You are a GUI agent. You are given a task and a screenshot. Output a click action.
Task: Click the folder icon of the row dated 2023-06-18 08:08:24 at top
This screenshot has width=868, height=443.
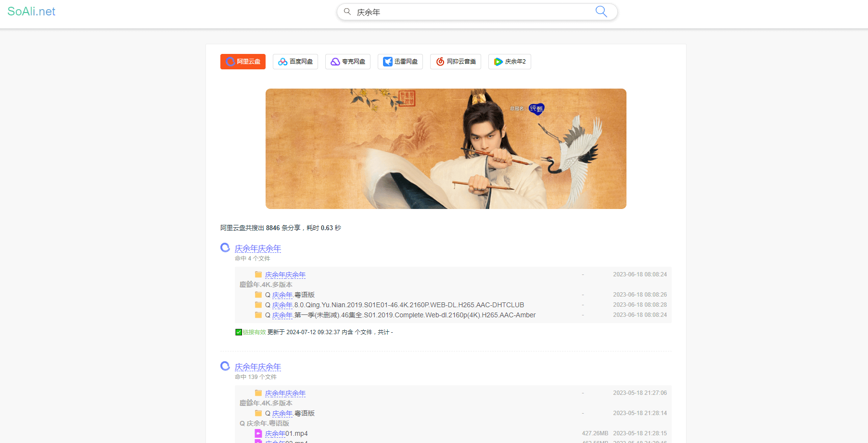[x=258, y=274]
